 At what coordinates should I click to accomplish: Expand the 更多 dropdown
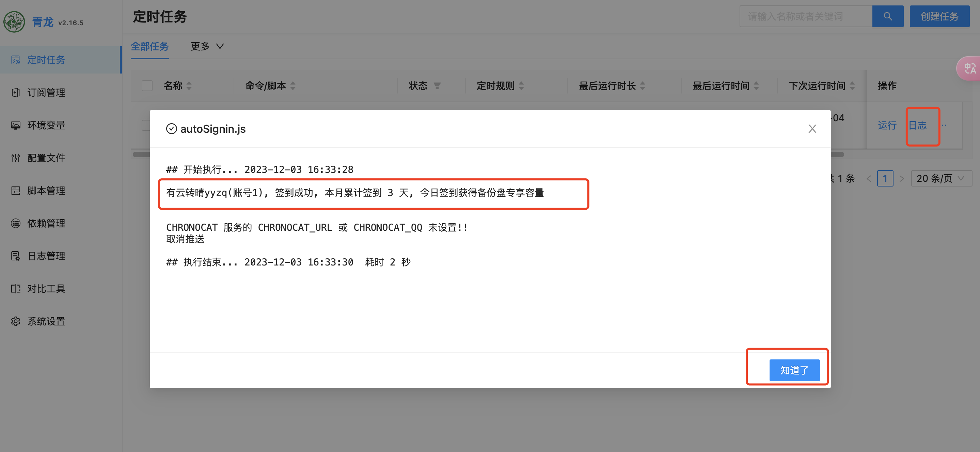207,46
